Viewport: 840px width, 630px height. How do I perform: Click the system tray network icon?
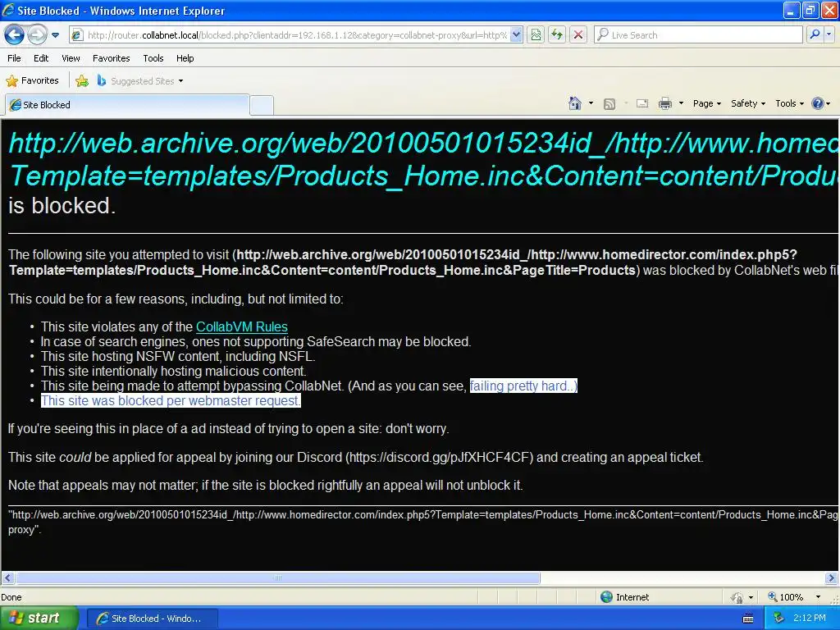[779, 619]
